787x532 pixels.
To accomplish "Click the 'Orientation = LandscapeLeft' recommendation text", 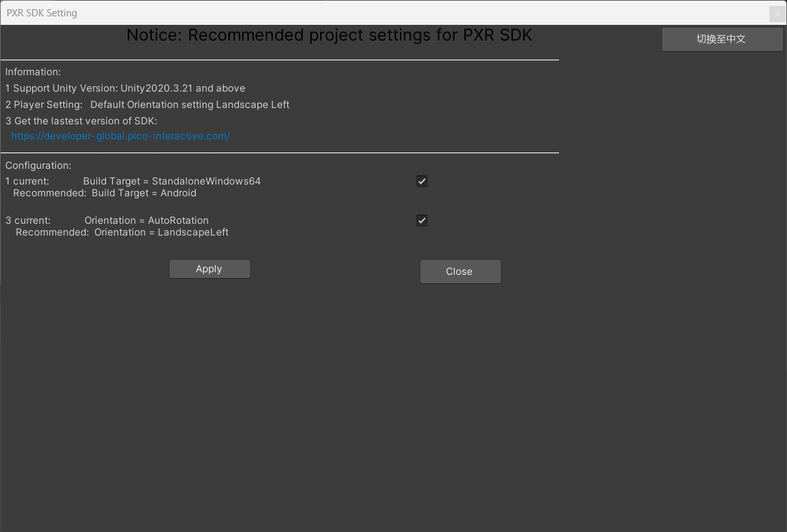I will pyautogui.click(x=161, y=232).
